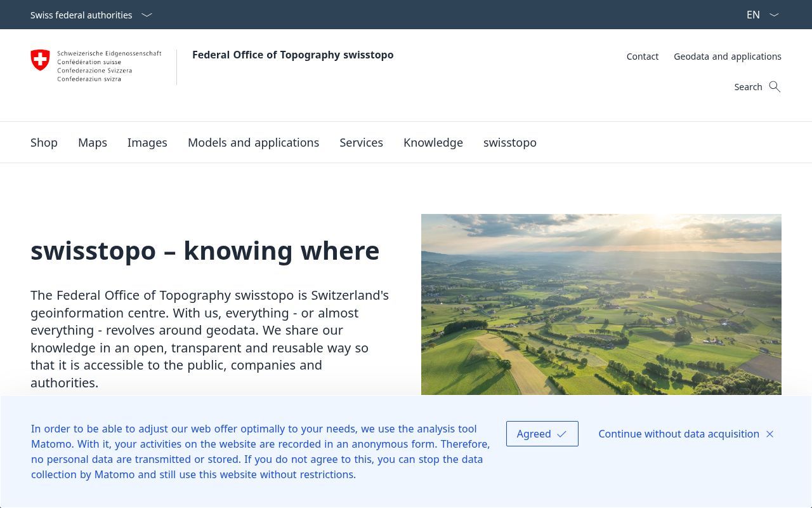Open the Shop menu

(x=44, y=142)
